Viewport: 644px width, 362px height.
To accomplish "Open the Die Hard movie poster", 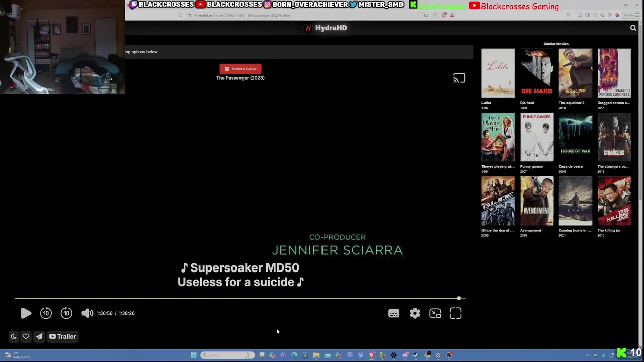I will [537, 73].
